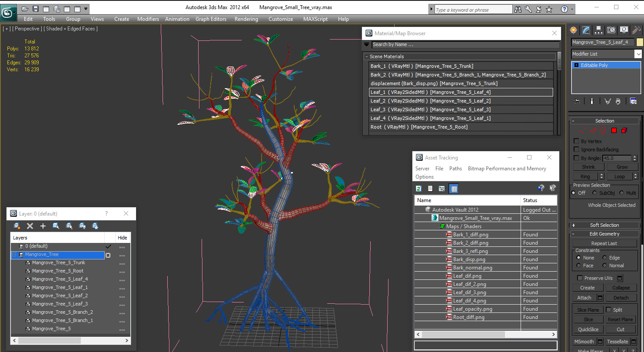Click the Attach button
The image size is (644, 352).
tap(584, 298)
